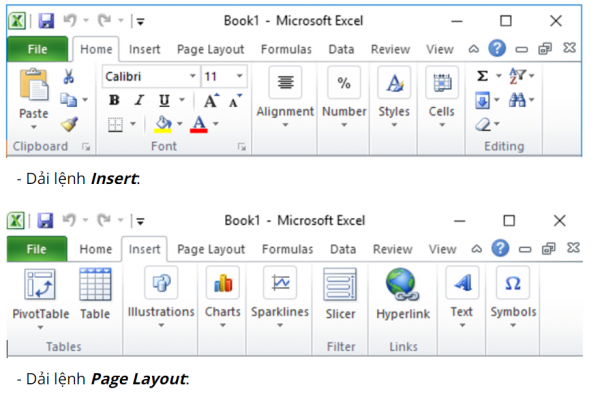
Task: Open Font Color dropdown arrow
Action: pyautogui.click(x=215, y=124)
